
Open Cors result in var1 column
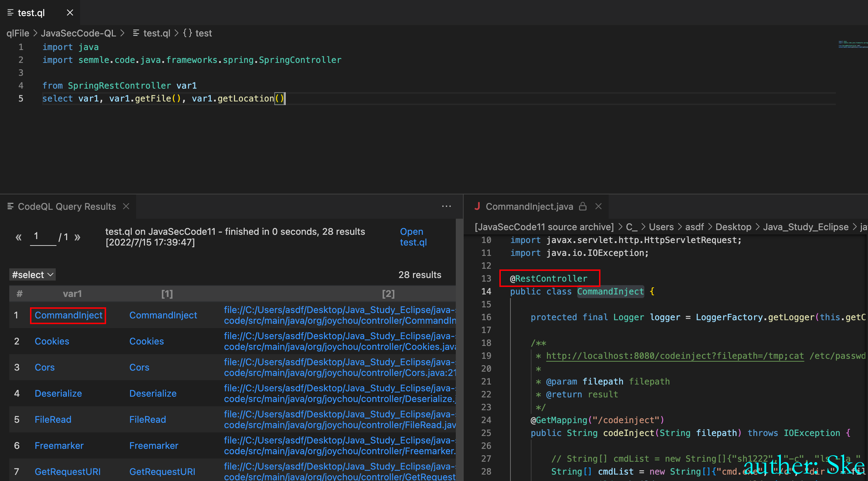coord(45,367)
